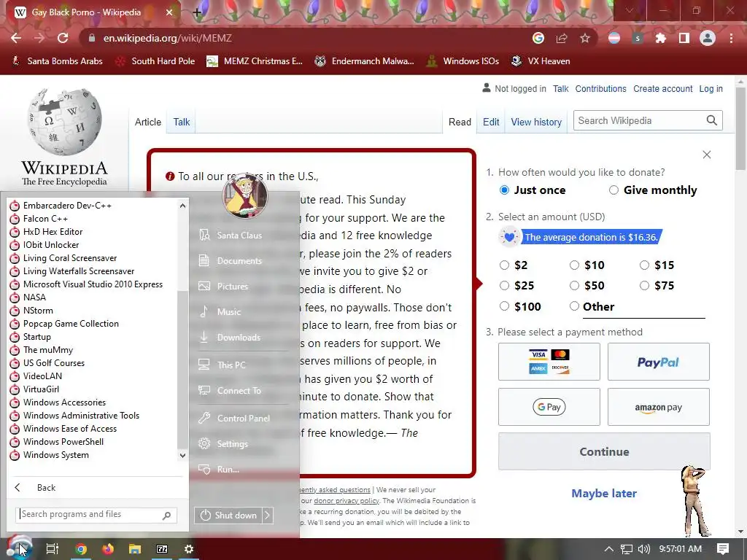
Task: Open the VX Heaven bookmark
Action: point(541,61)
